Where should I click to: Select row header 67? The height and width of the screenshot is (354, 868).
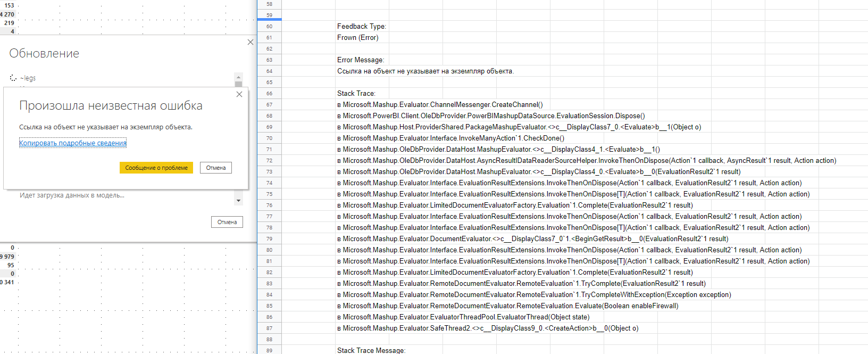pos(269,104)
